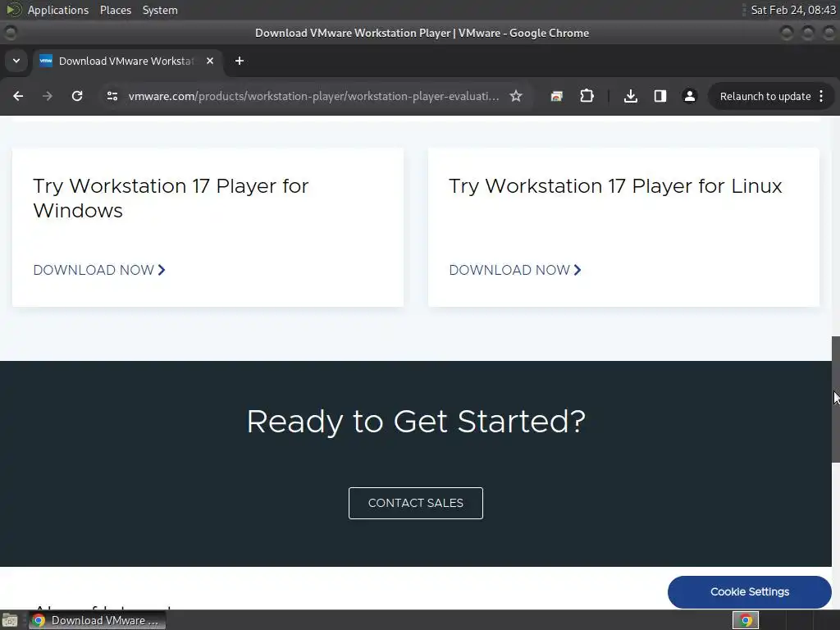Viewport: 840px width, 630px height.
Task: Click the date and time clock
Action: 793,10
